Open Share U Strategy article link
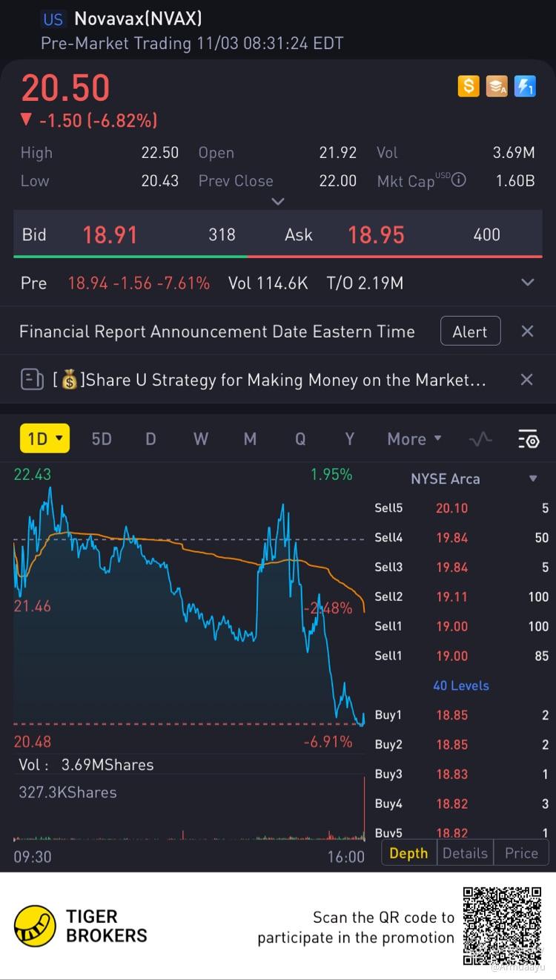556x980 pixels. tap(269, 380)
